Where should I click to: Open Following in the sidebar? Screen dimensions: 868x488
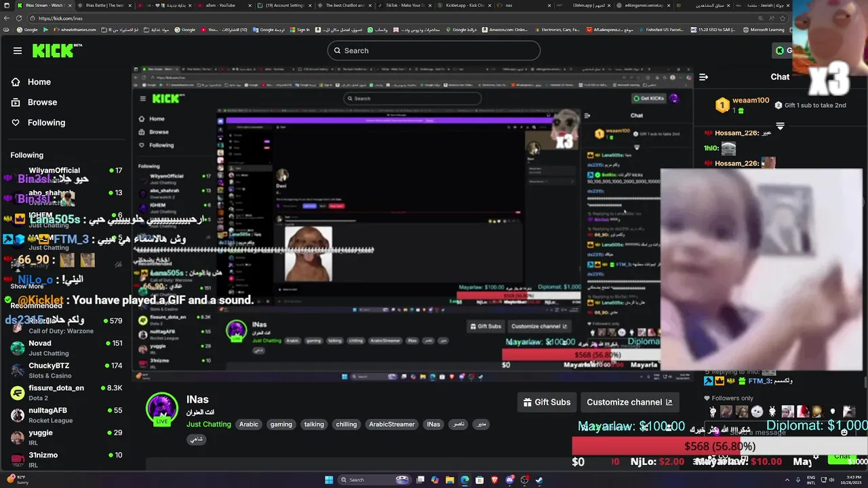[x=39, y=123]
